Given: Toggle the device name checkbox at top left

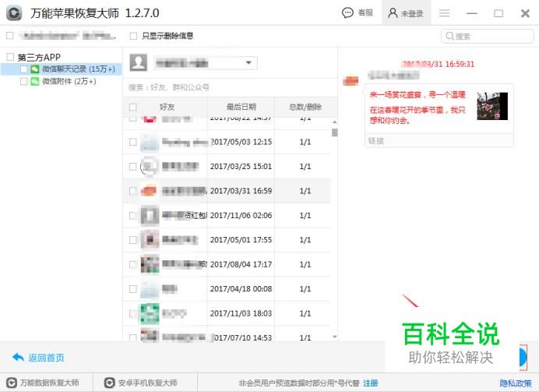Looking at the screenshot, I should coord(10,35).
